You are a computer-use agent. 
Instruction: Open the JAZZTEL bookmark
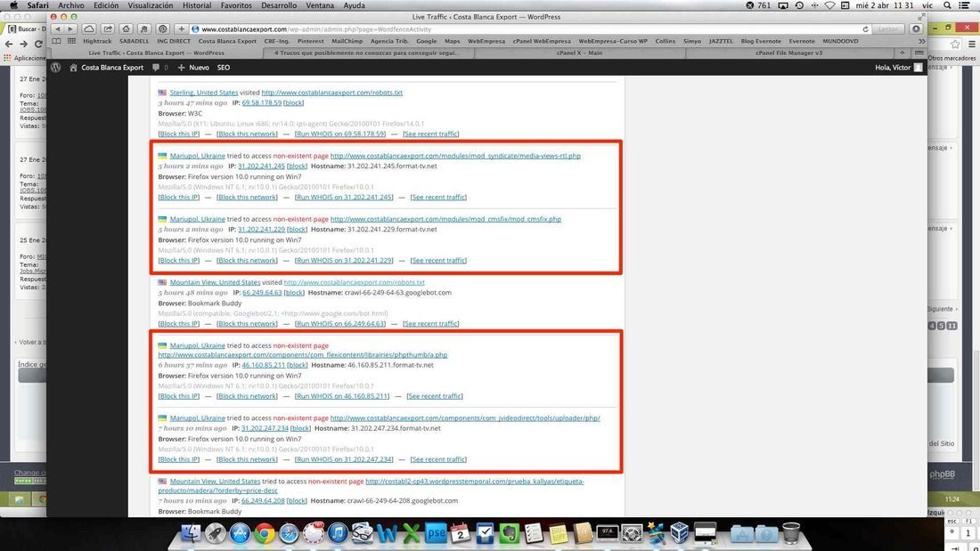pyautogui.click(x=721, y=41)
